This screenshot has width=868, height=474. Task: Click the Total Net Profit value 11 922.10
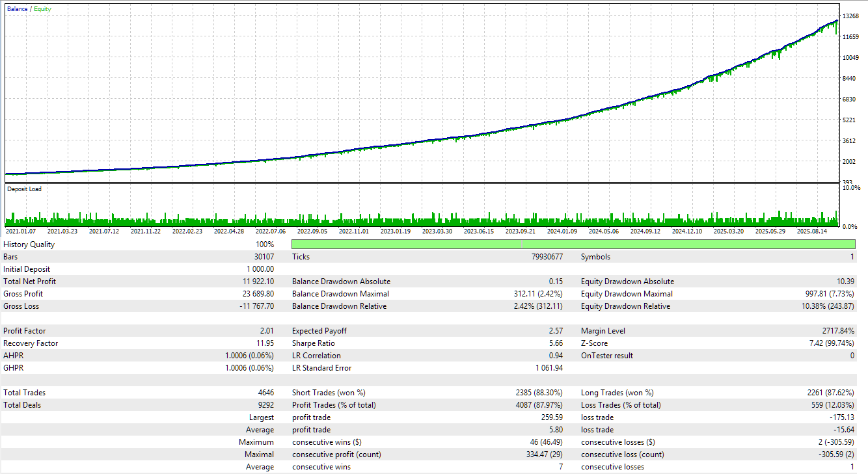pos(258,282)
